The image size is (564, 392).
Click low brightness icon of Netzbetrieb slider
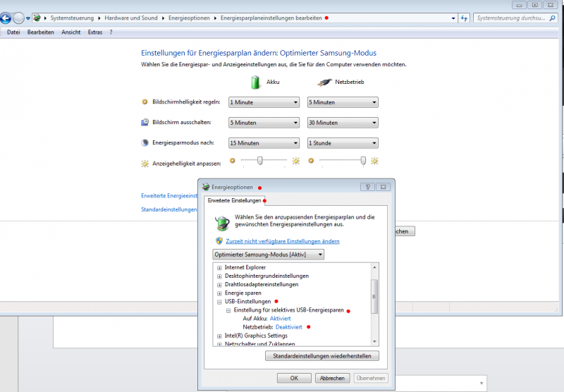[311, 161]
